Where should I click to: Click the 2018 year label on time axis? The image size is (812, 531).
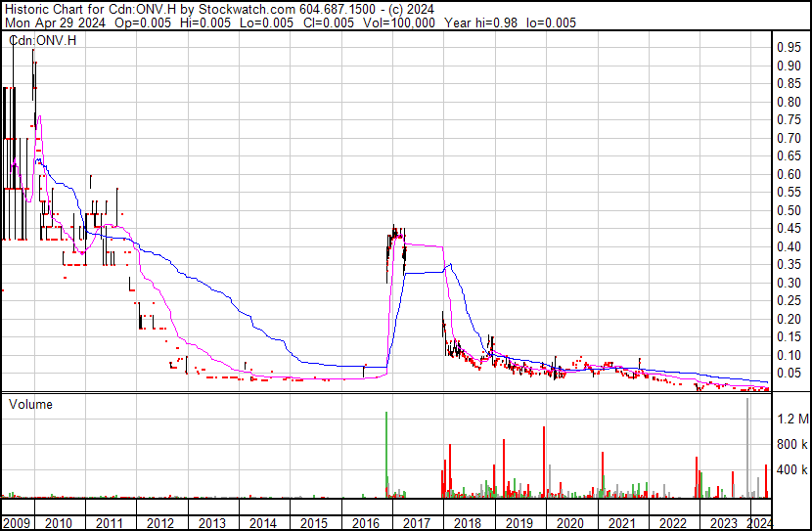(468, 523)
